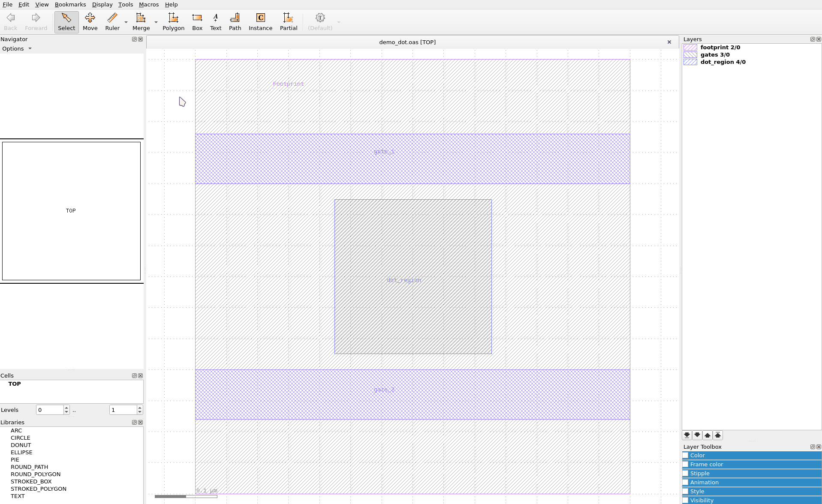Select the Text tool
822x504 pixels.
click(x=215, y=21)
